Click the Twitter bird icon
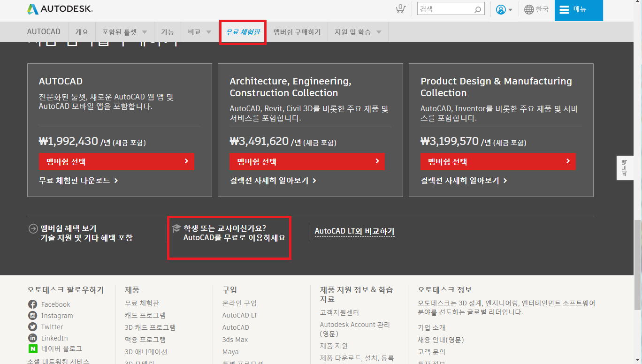The image size is (642, 364). (32, 327)
